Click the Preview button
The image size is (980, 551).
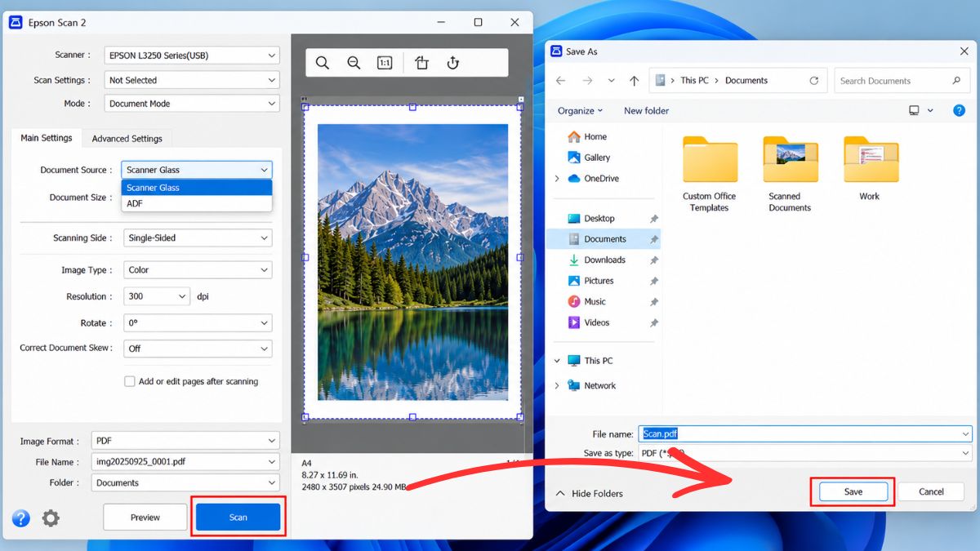pyautogui.click(x=145, y=518)
